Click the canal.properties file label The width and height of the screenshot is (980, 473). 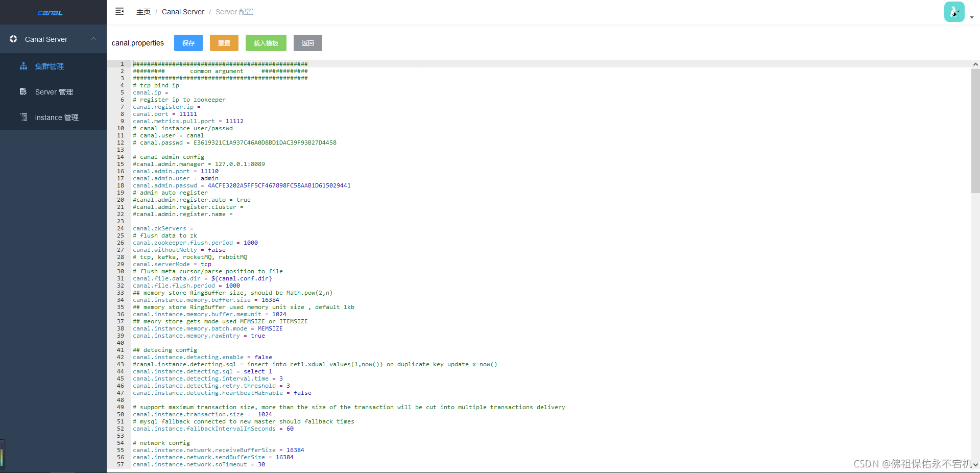(x=138, y=43)
